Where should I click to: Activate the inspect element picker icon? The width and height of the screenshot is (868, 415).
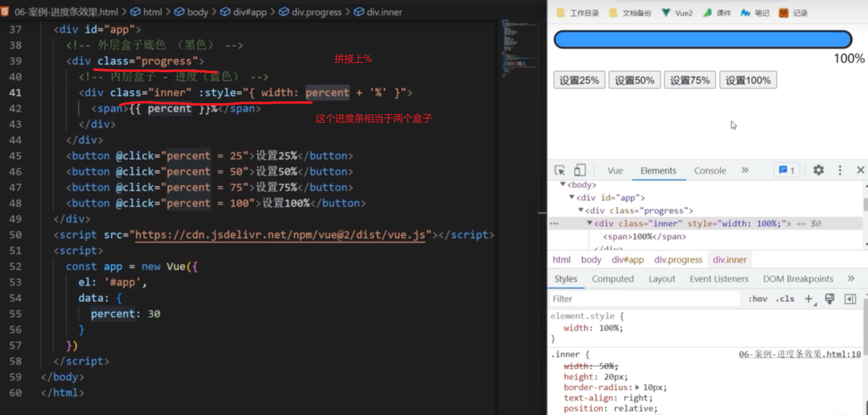pos(560,170)
